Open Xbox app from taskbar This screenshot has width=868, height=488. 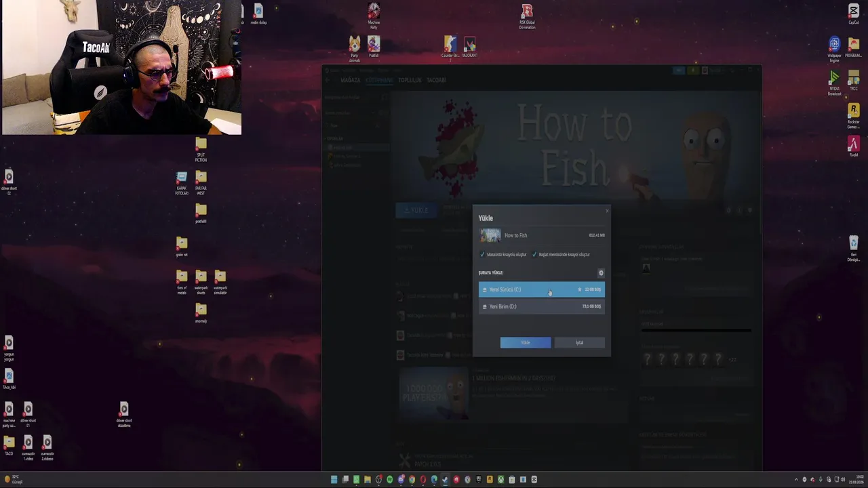pyautogui.click(x=500, y=480)
